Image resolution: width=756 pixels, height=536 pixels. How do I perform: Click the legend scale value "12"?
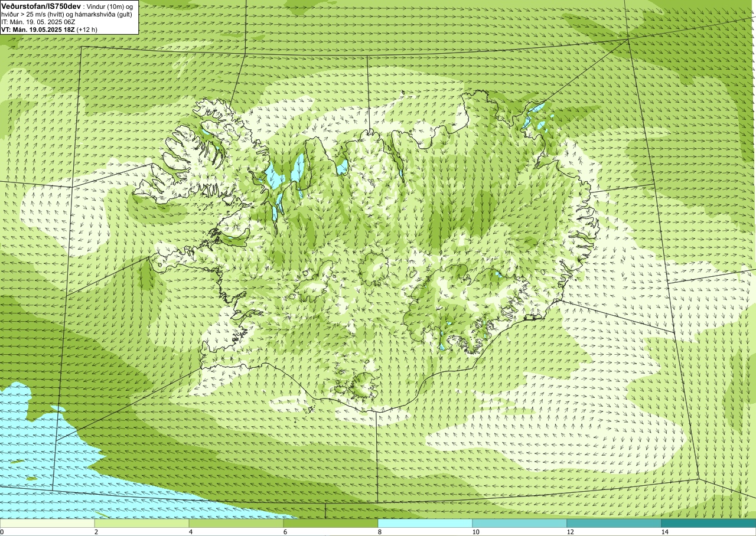tap(570, 532)
